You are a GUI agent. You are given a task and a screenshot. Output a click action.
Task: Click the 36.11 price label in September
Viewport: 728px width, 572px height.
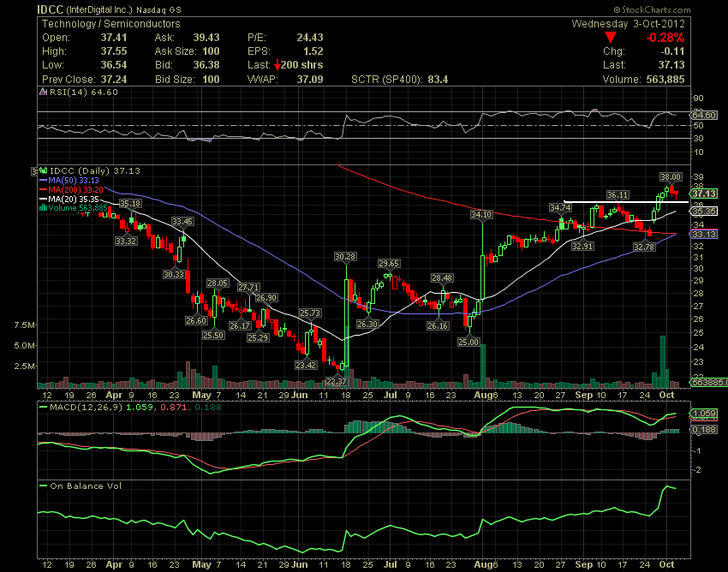[x=618, y=195]
